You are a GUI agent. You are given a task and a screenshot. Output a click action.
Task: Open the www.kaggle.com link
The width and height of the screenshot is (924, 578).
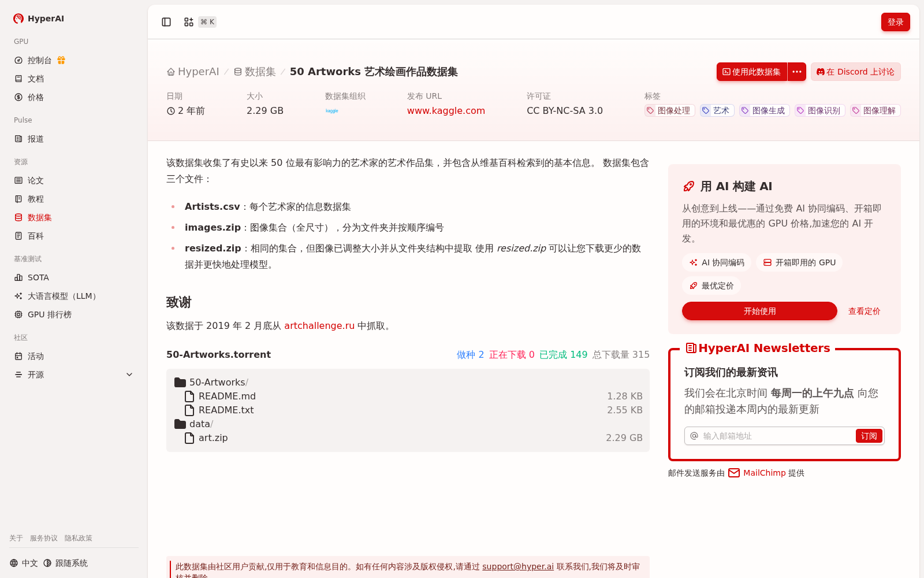click(x=446, y=111)
